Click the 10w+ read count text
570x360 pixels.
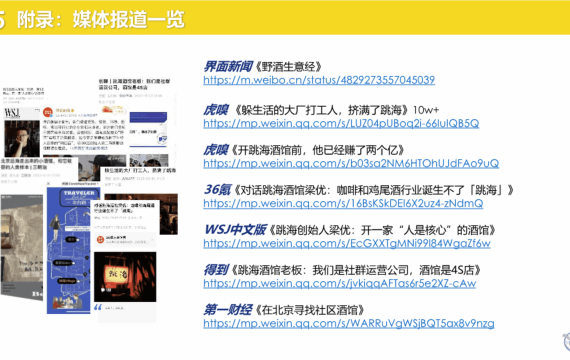pyautogui.click(x=426, y=110)
